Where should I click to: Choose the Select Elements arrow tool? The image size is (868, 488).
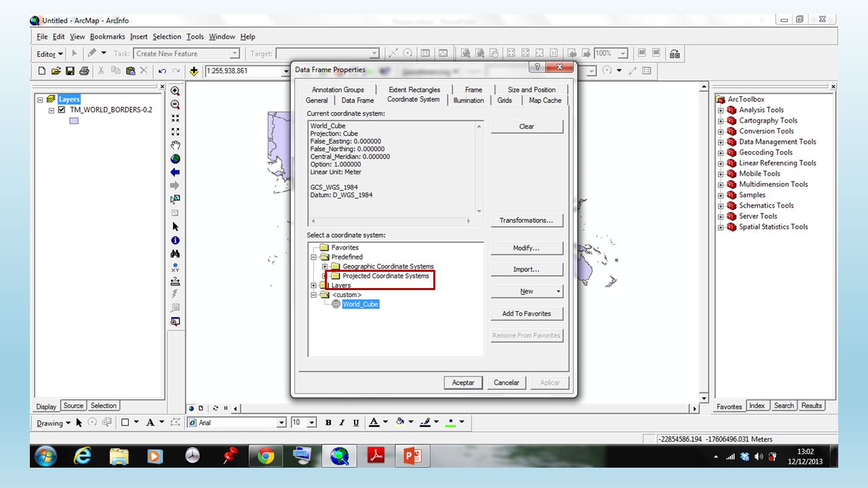pyautogui.click(x=176, y=226)
